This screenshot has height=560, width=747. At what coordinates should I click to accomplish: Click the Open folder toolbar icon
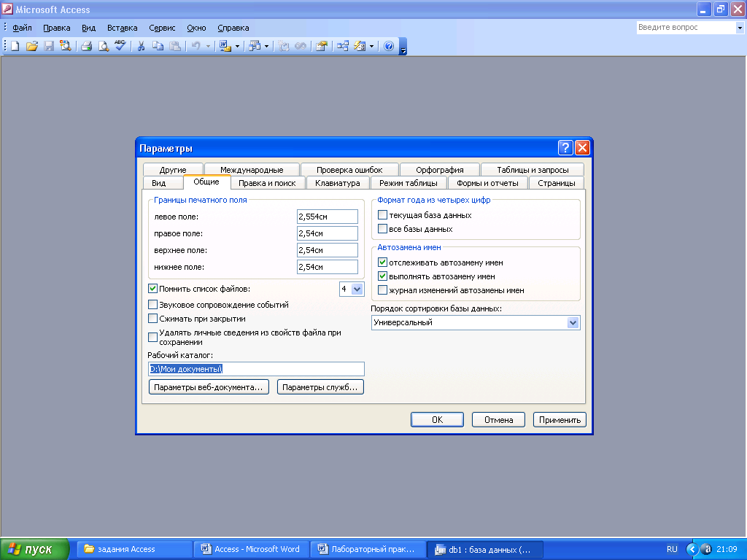pos(32,46)
